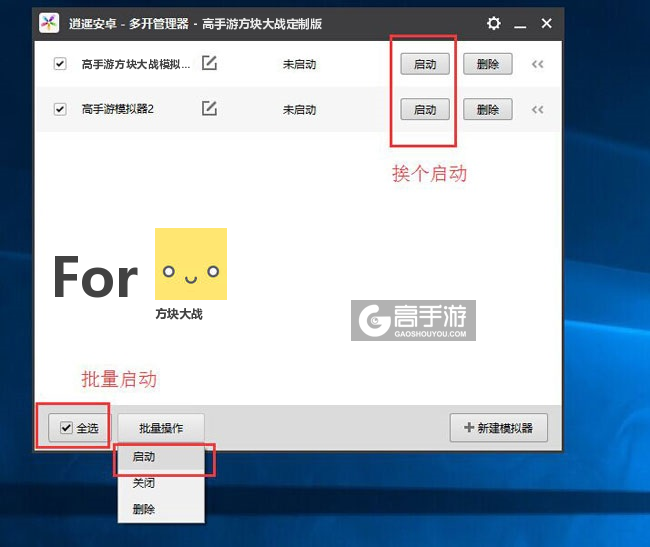This screenshot has height=547, width=650.
Task: Choose 启动 from batch operations menu
Action: pos(144,457)
